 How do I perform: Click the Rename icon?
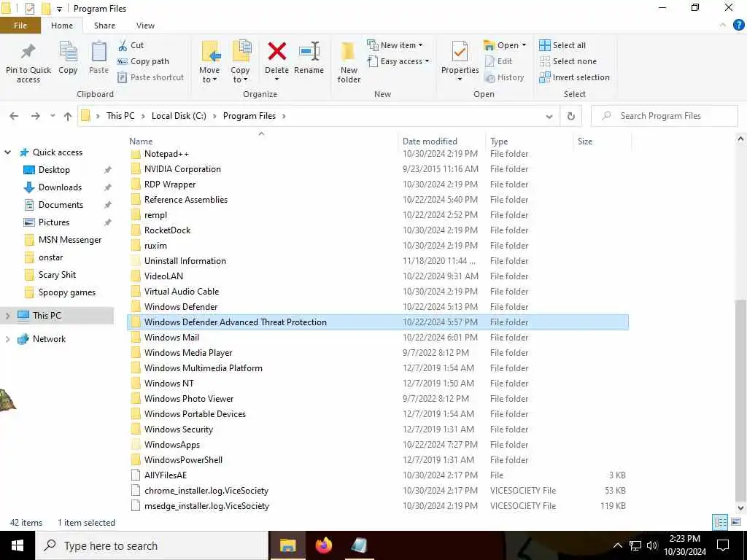(309, 52)
